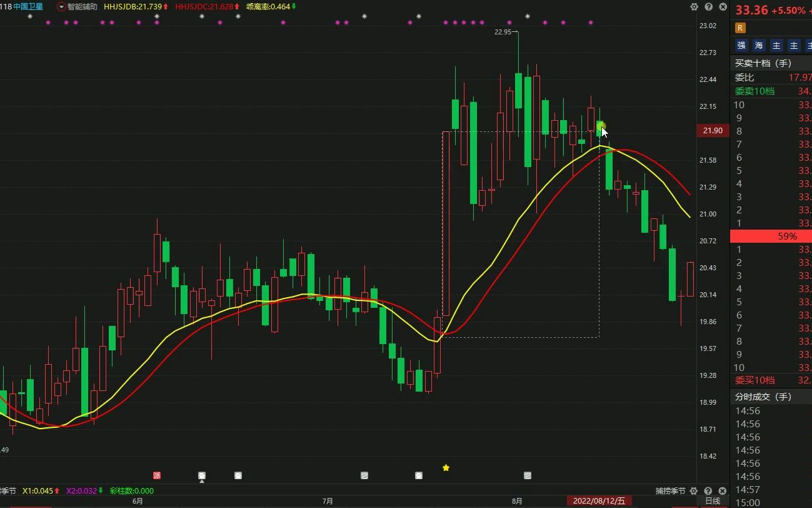Click 18.42 on the price axis
Image resolution: width=812 pixels, height=508 pixels.
tap(708, 456)
